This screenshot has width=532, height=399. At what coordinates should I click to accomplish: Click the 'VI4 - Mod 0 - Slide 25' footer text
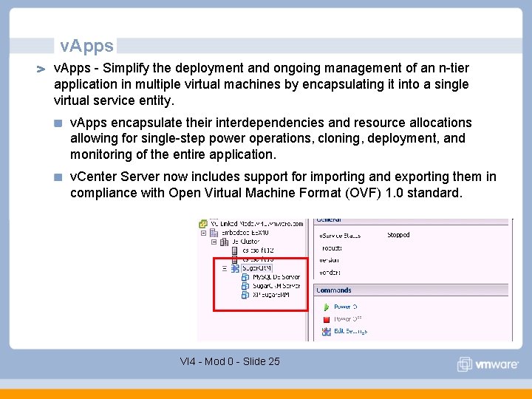230,361
